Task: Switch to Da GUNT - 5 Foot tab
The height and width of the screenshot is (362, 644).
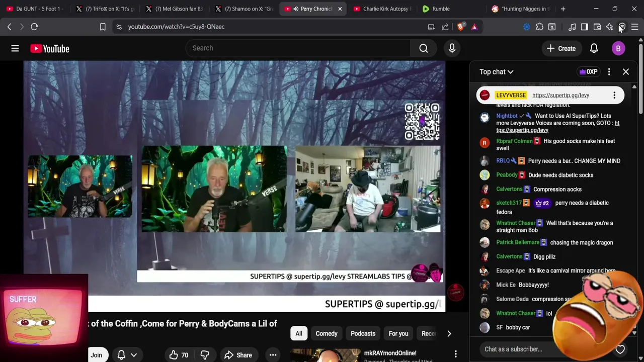Action: (x=35, y=9)
